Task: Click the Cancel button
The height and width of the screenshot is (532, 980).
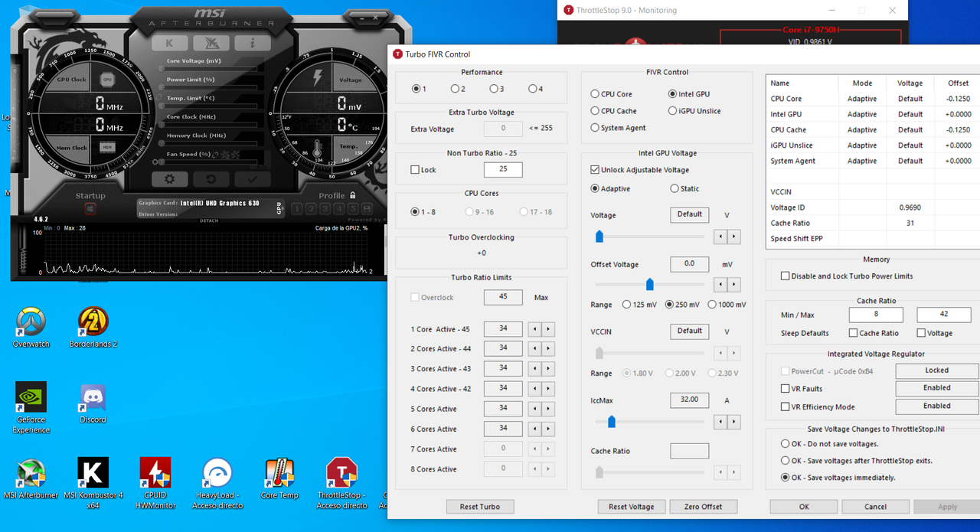Action: [876, 507]
